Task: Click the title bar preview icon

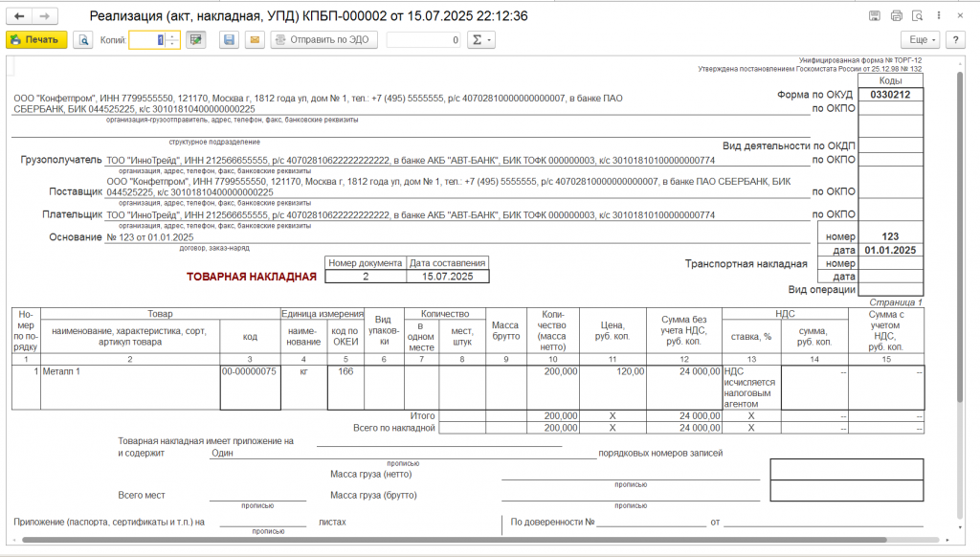Action: pyautogui.click(x=918, y=15)
